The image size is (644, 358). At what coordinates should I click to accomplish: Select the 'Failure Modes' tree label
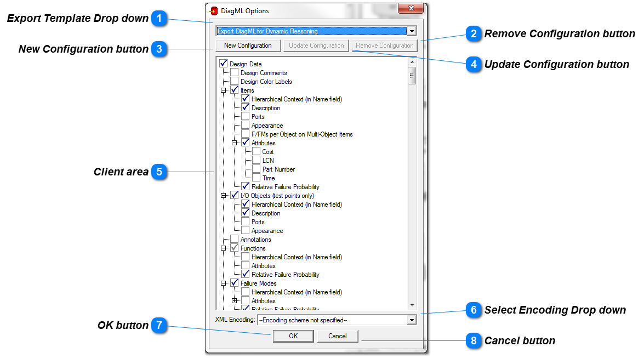tap(258, 283)
